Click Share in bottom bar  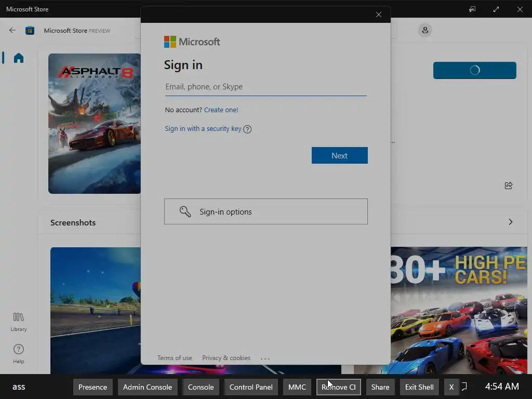click(x=380, y=387)
